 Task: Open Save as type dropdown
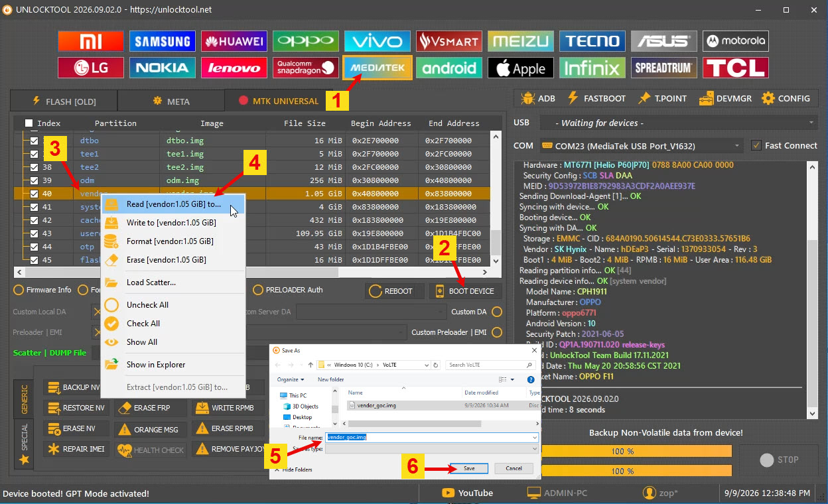click(x=534, y=449)
